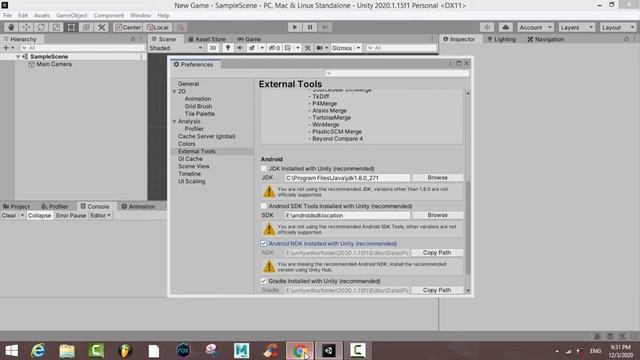
Task: Toggle JDK Installed with Unity checkbox
Action: point(264,169)
